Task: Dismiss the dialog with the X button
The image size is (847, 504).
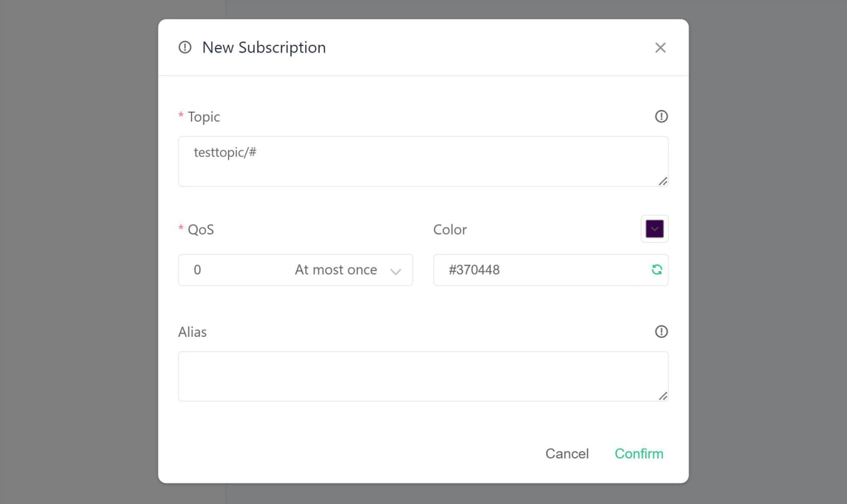Action: 660,47
